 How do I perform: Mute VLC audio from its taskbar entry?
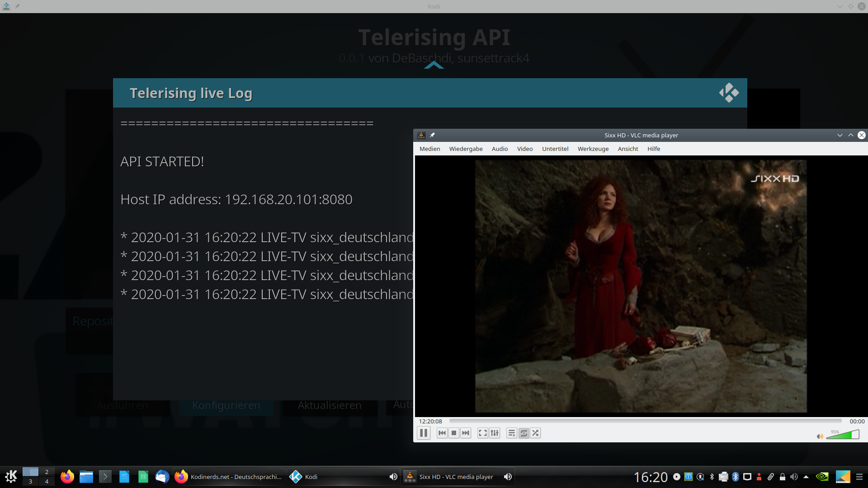pyautogui.click(x=508, y=477)
